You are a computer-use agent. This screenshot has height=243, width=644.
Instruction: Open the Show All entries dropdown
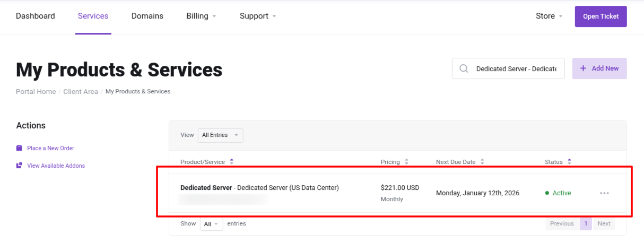click(x=212, y=224)
